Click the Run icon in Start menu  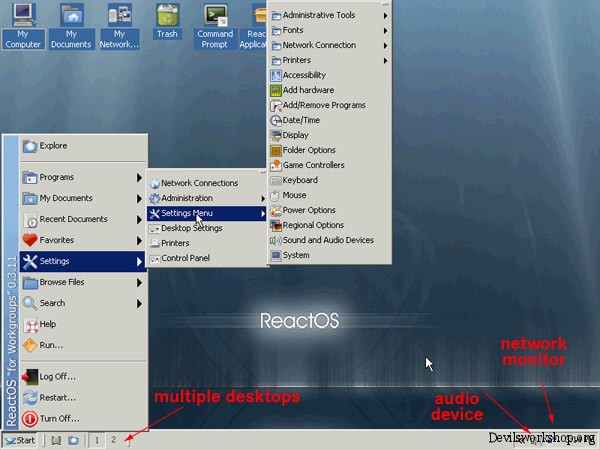coord(30,345)
